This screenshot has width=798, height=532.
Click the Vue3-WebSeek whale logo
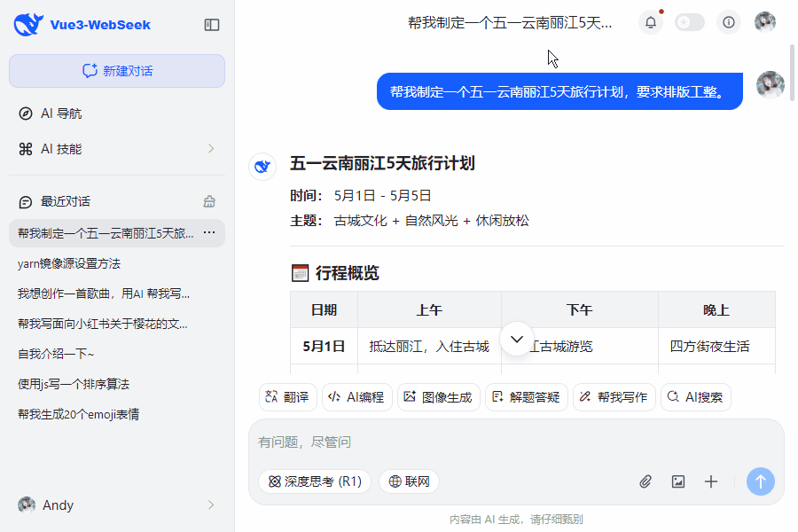click(28, 25)
